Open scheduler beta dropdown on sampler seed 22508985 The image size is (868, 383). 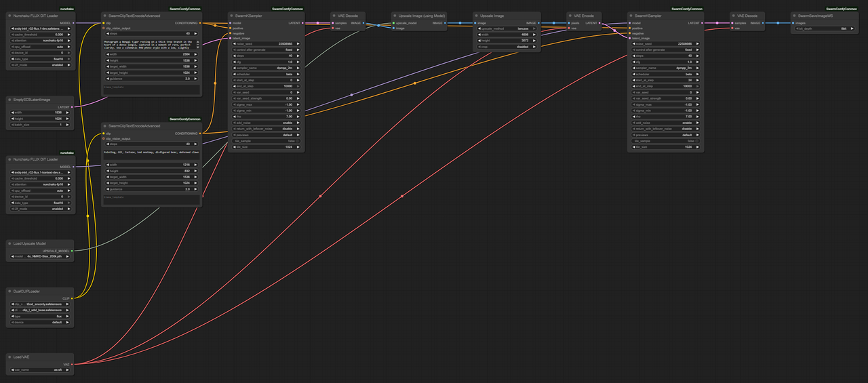coord(266,74)
